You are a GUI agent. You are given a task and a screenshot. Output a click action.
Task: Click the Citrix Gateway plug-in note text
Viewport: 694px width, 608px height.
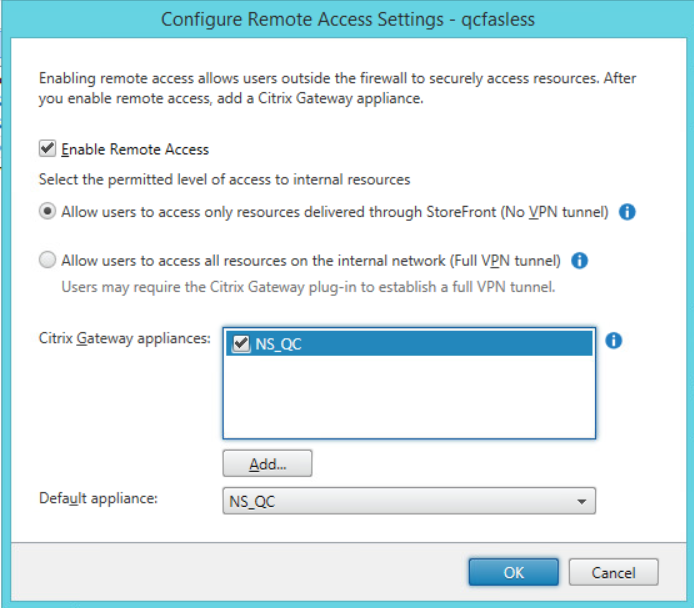(x=306, y=286)
